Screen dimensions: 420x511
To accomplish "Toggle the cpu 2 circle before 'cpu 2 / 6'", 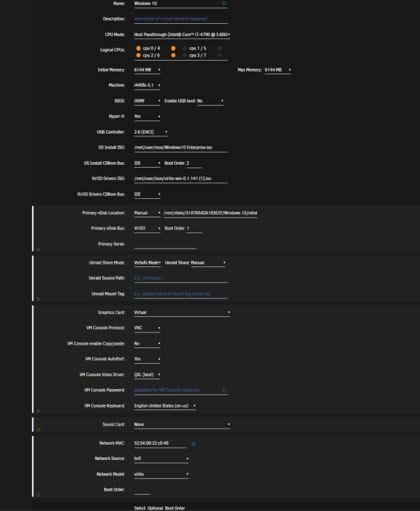I will (x=138, y=55).
